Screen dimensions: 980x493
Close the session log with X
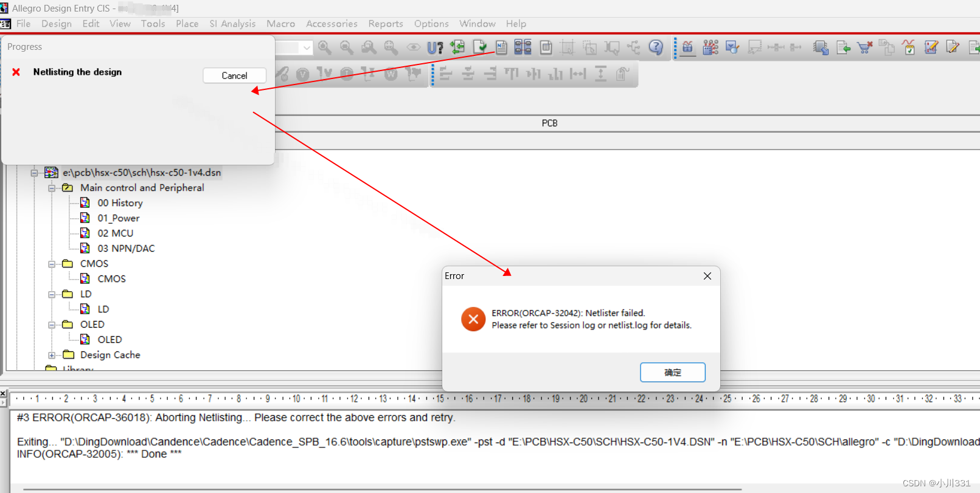pyautogui.click(x=3, y=394)
